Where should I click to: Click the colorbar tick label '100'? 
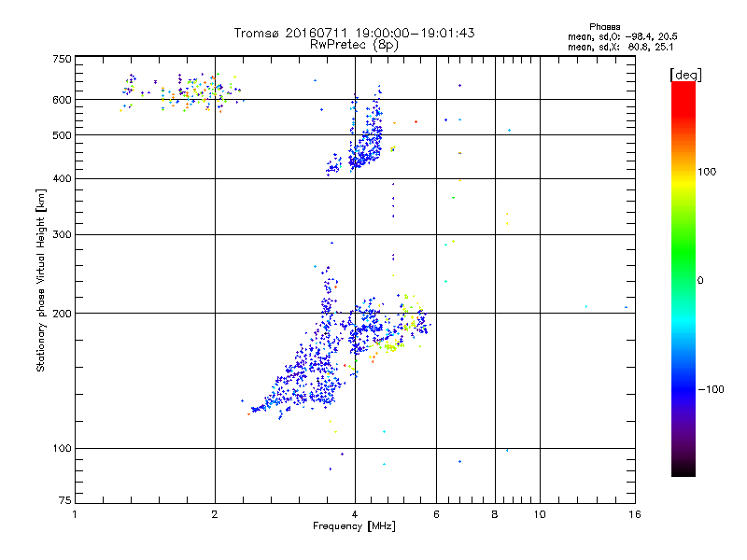(707, 172)
